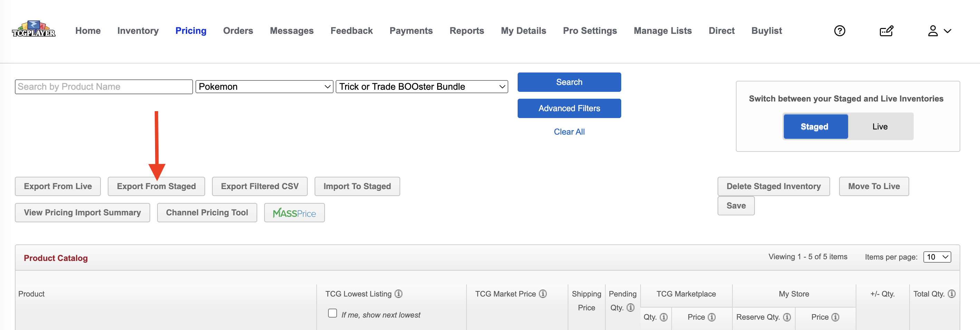This screenshot has width=980, height=330.
Task: Open Advanced Filters
Action: [x=569, y=108]
